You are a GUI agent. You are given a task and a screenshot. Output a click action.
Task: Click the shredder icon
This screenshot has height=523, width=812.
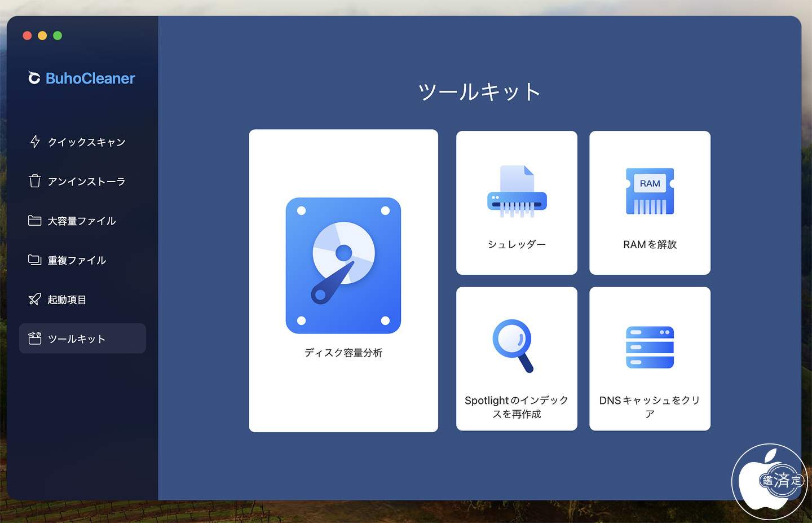pos(517,191)
